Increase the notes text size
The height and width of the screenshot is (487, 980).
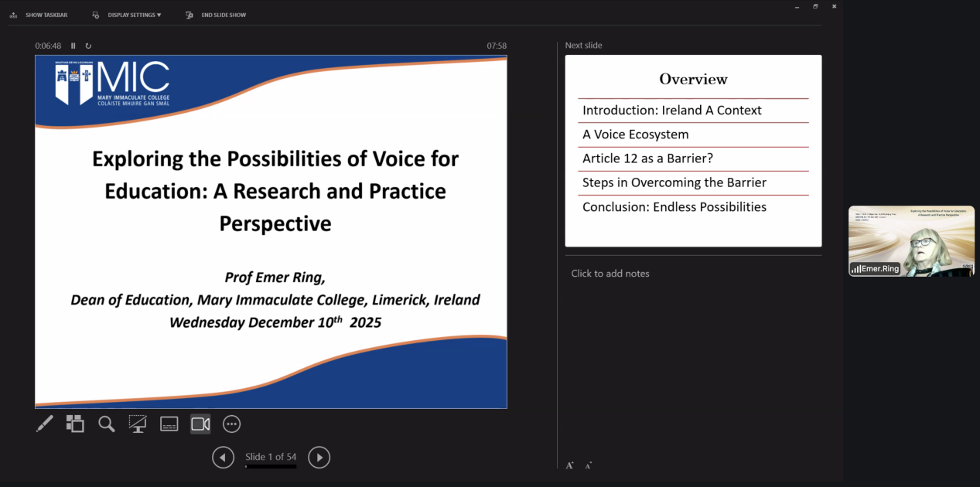[x=569, y=465]
